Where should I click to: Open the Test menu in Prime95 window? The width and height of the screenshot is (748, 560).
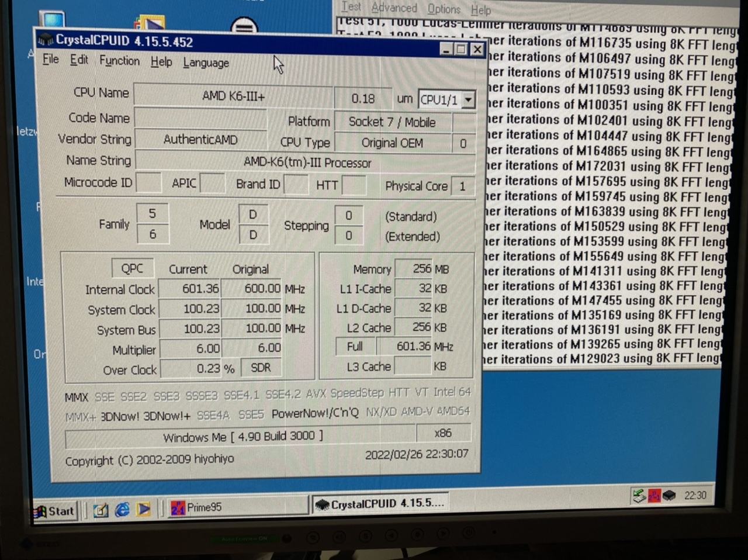click(351, 6)
